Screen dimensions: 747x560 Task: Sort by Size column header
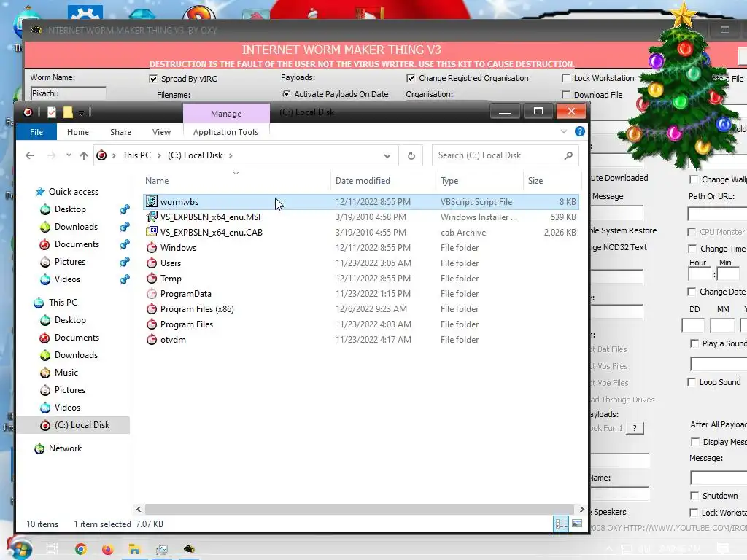pos(552,181)
